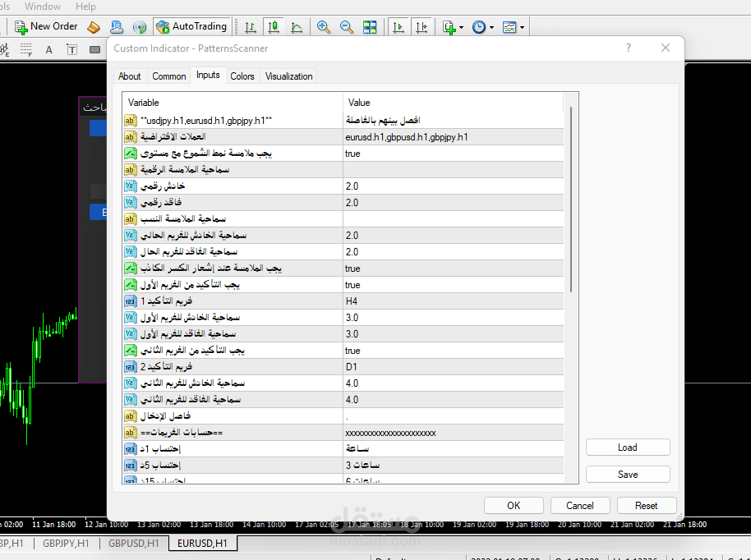Click the inputs list vertical scrollbar
The width and height of the screenshot is (751, 560).
pos(571,199)
